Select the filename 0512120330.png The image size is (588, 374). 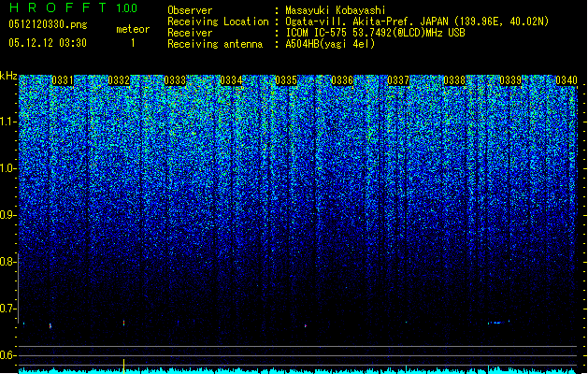pyautogui.click(x=48, y=25)
